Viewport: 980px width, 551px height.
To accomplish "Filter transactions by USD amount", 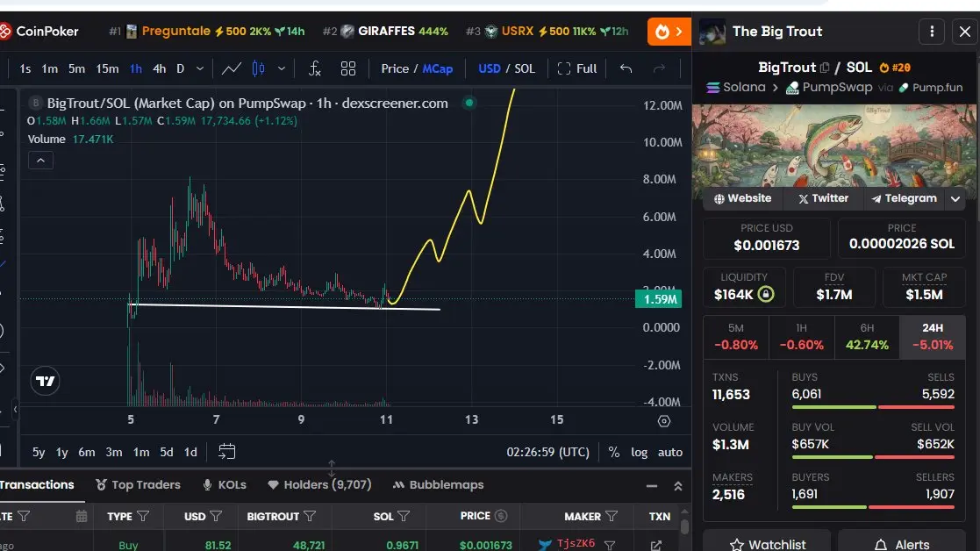I will (x=216, y=516).
